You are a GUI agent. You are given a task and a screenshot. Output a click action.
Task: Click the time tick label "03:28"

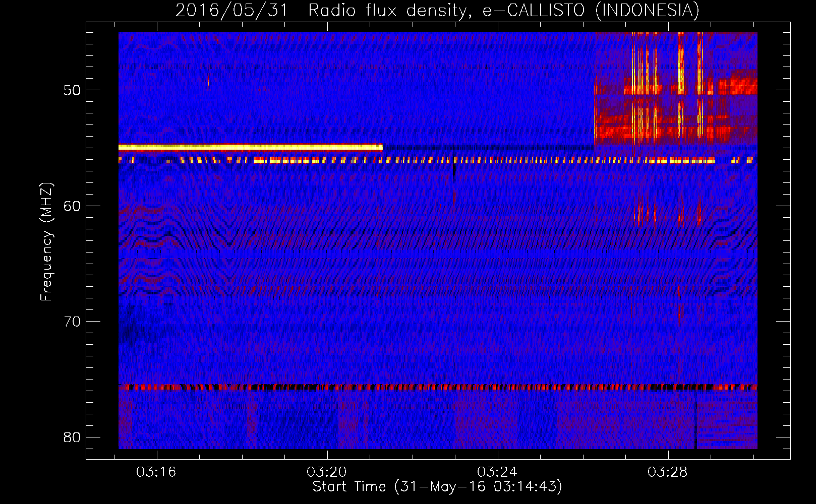[668, 472]
